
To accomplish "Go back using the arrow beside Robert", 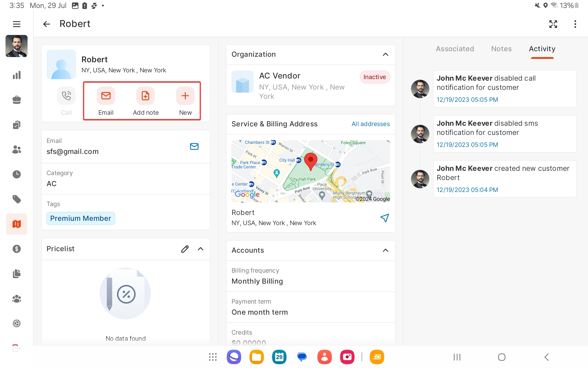I will point(47,24).
